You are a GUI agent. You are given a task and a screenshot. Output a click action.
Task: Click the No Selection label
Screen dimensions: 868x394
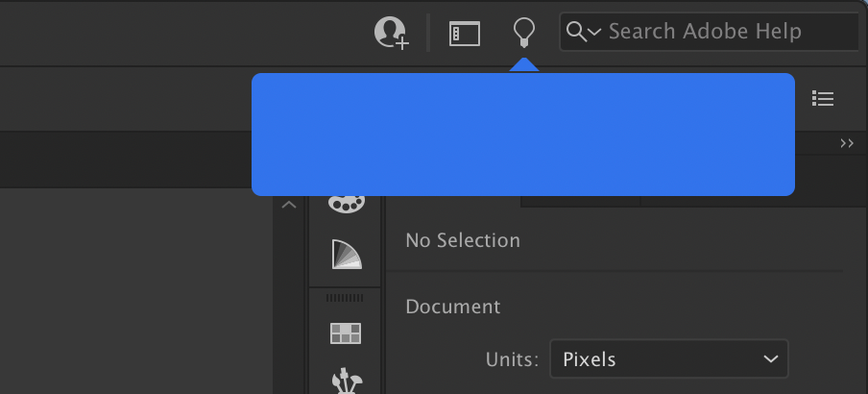click(463, 240)
